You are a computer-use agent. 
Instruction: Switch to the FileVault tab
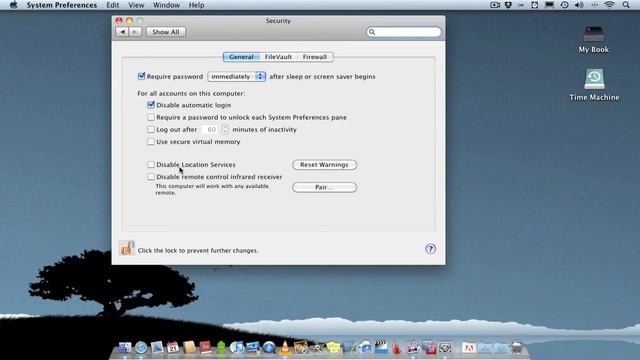click(x=278, y=57)
